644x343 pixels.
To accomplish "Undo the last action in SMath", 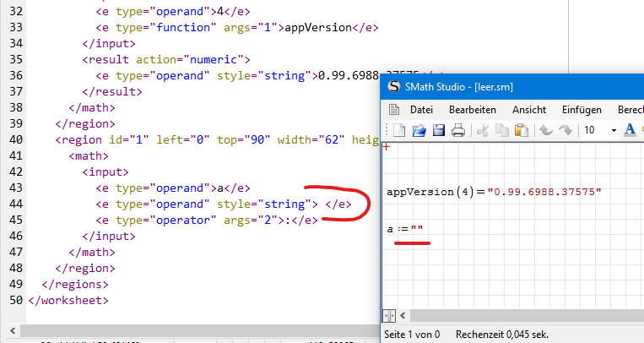I will pos(546,130).
